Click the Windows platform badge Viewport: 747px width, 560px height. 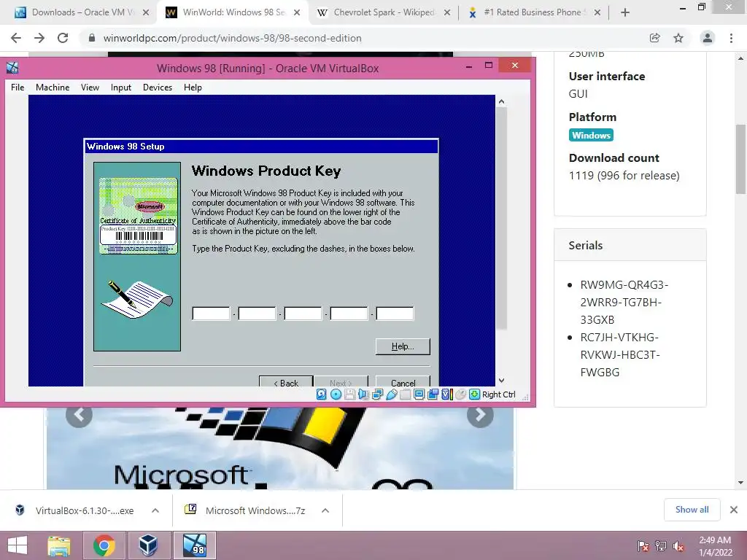tap(591, 135)
